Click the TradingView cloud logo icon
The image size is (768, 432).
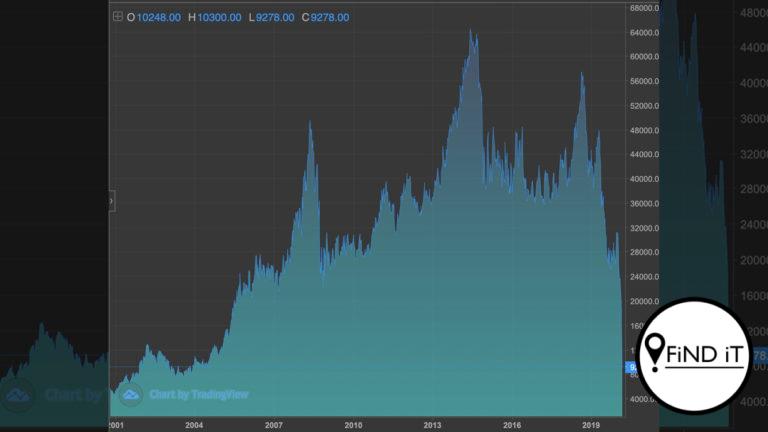[x=130, y=395]
